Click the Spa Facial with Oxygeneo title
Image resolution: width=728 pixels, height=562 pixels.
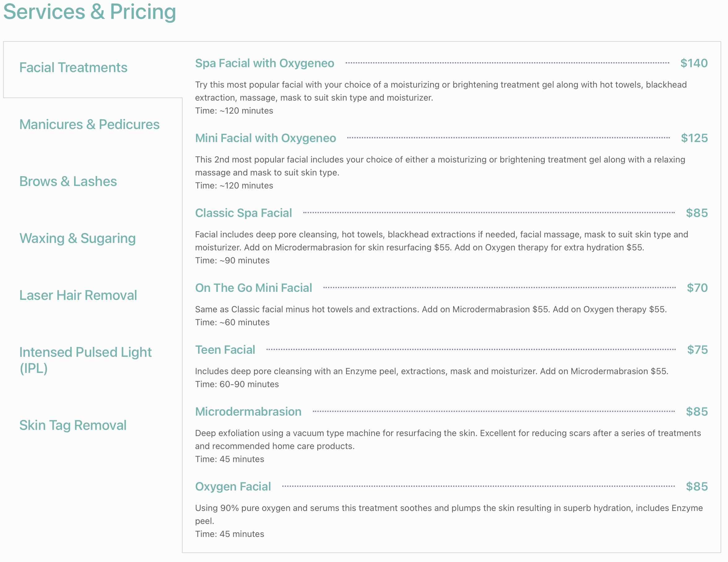[x=264, y=63]
